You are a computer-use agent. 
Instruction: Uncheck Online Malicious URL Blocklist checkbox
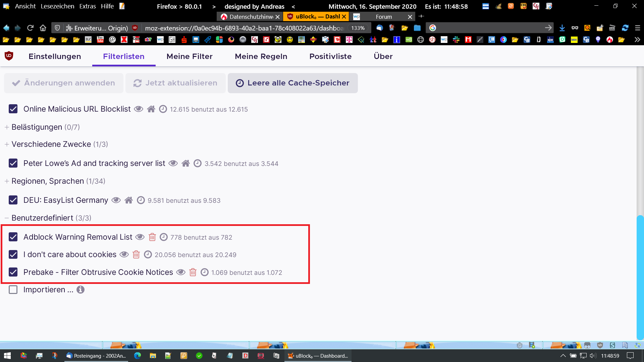tap(13, 109)
